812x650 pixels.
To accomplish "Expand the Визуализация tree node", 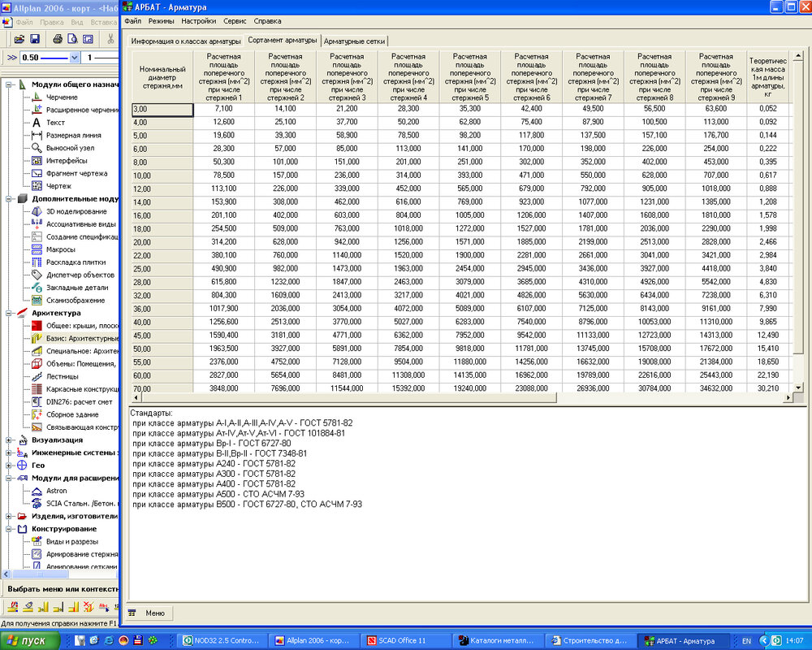I will 10,440.
